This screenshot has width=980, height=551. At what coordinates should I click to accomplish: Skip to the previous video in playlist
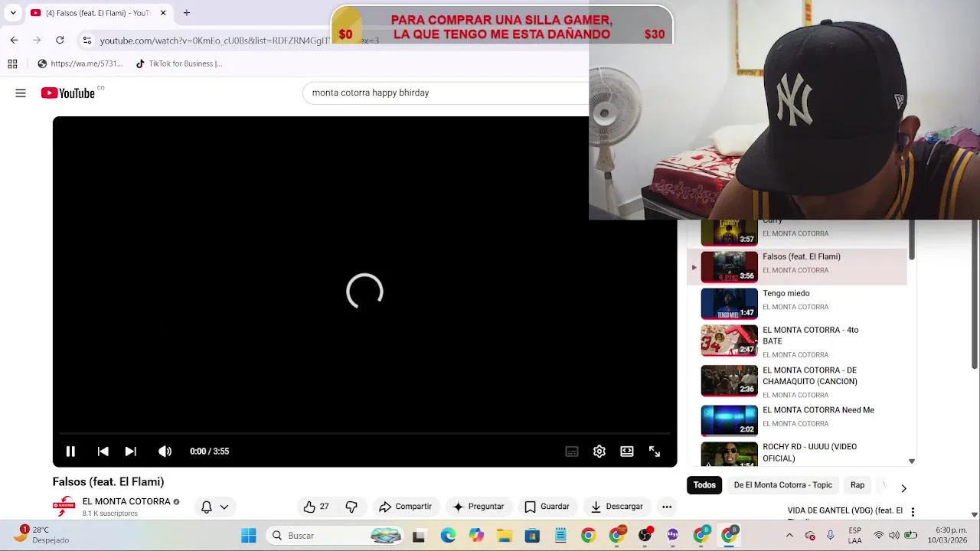[x=103, y=452]
